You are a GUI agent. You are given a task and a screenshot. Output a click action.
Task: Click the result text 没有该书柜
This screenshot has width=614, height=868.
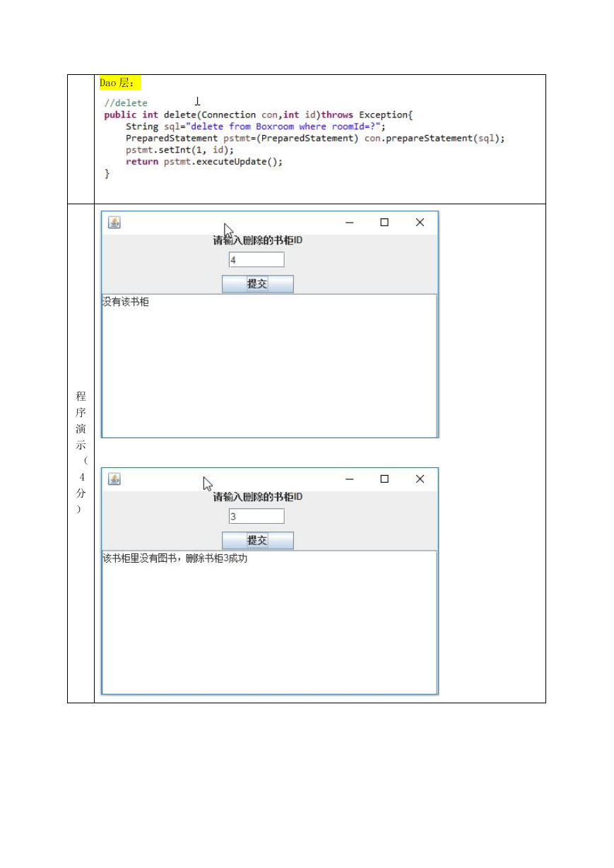click(x=126, y=303)
